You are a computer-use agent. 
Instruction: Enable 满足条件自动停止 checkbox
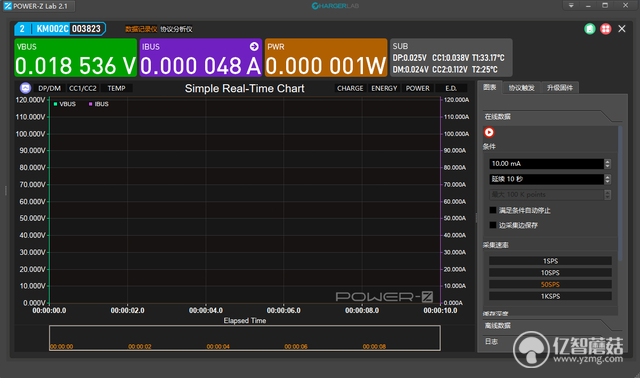[x=493, y=210]
